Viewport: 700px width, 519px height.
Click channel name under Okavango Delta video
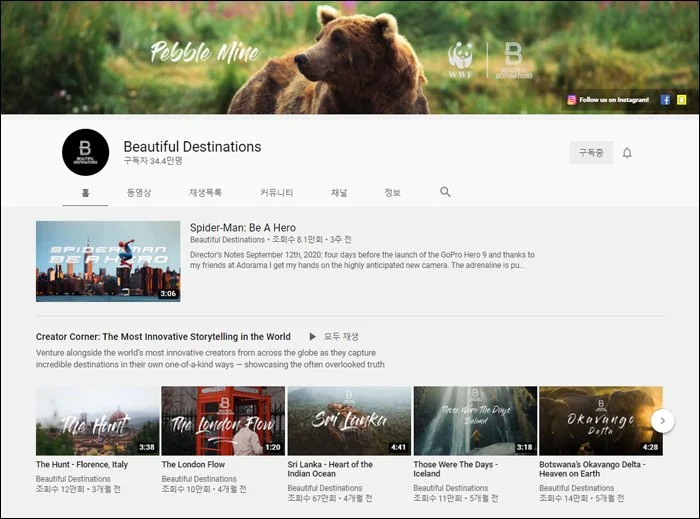[576, 488]
